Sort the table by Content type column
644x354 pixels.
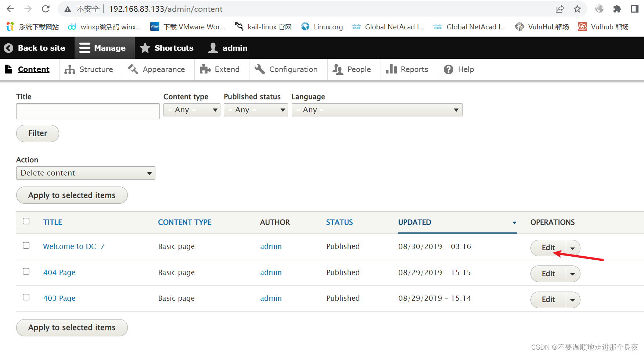point(184,222)
